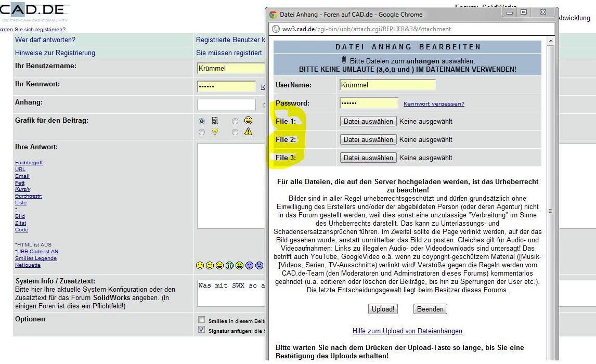This screenshot has width=596, height=364.
Task: Insert the blue sad smiley
Action: [259, 266]
